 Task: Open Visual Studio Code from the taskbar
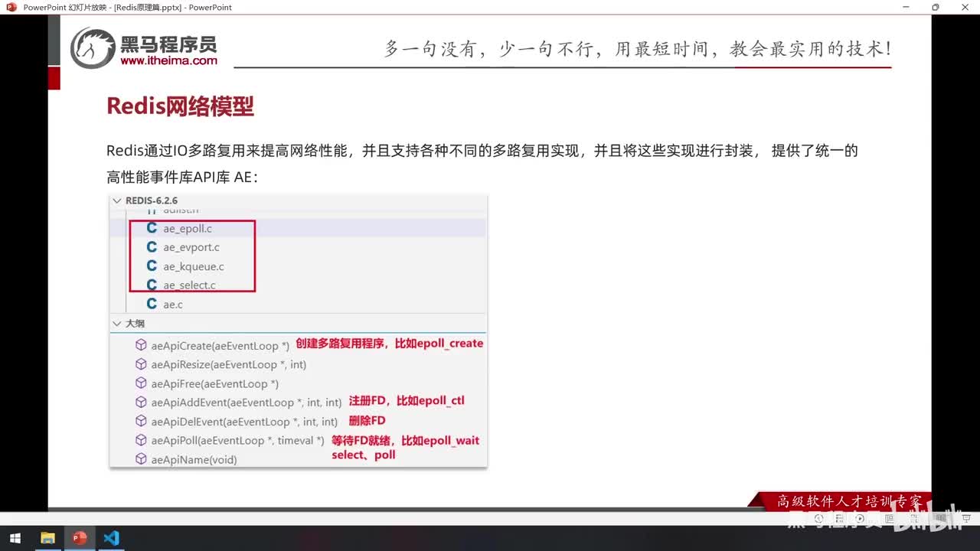pos(111,538)
